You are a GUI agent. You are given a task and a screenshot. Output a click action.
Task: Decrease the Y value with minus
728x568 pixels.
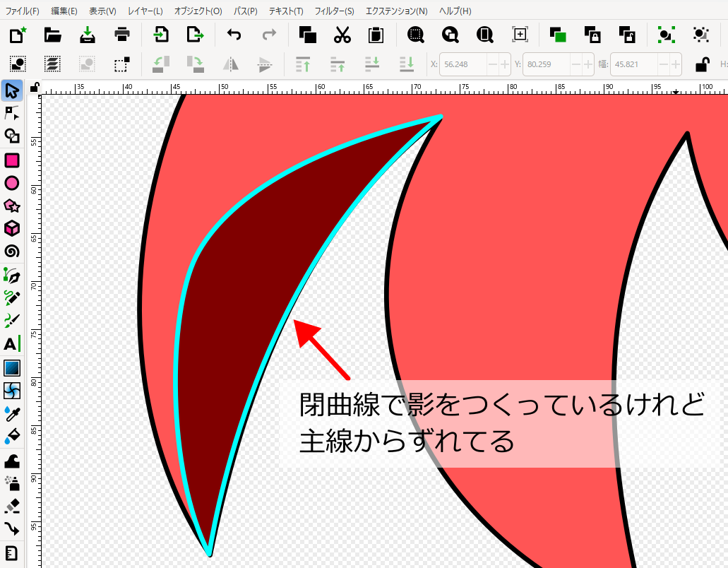pyautogui.click(x=576, y=64)
